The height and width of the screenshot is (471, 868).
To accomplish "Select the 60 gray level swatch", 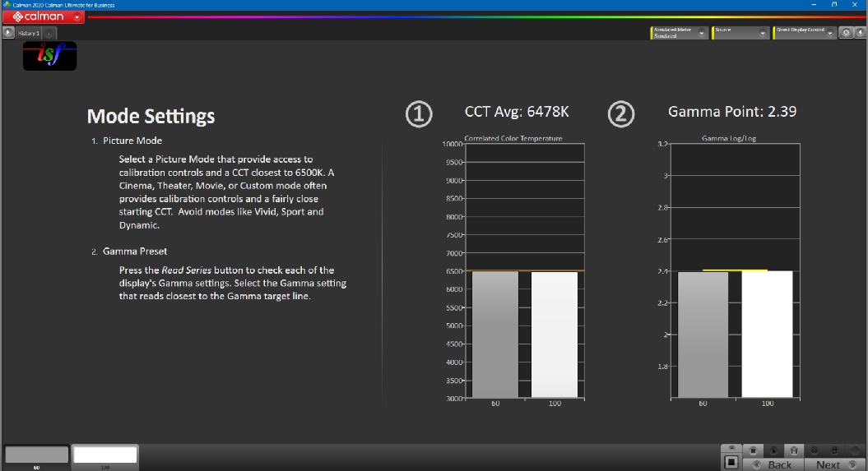I will (36, 455).
